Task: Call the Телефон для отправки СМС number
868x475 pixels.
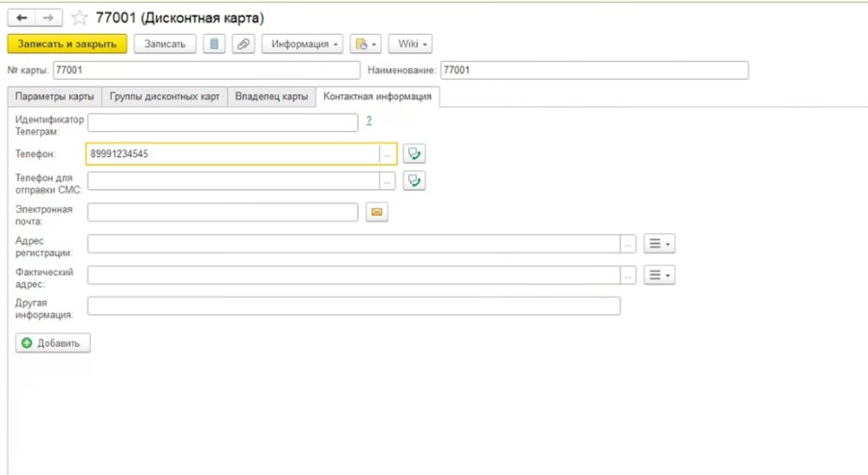Action: click(414, 181)
